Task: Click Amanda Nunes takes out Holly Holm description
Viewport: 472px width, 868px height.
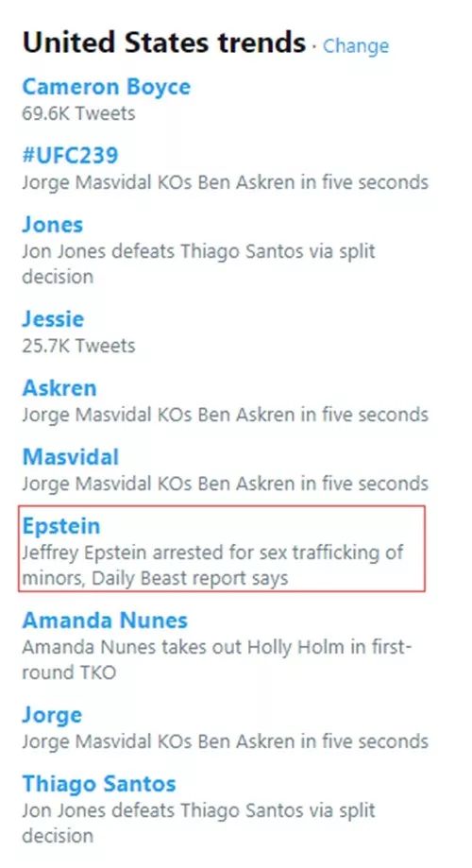Action: 217,659
